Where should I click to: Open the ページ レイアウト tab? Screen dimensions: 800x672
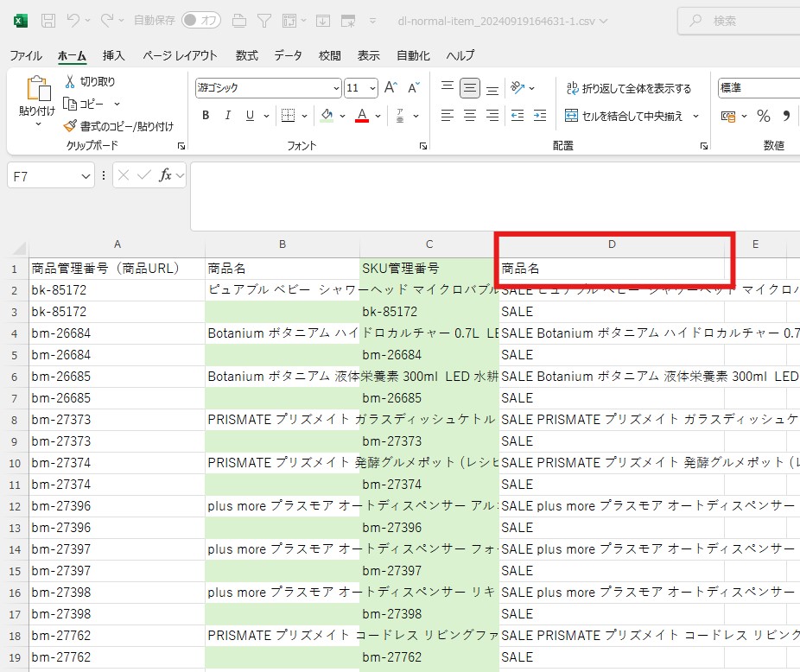pos(180,55)
